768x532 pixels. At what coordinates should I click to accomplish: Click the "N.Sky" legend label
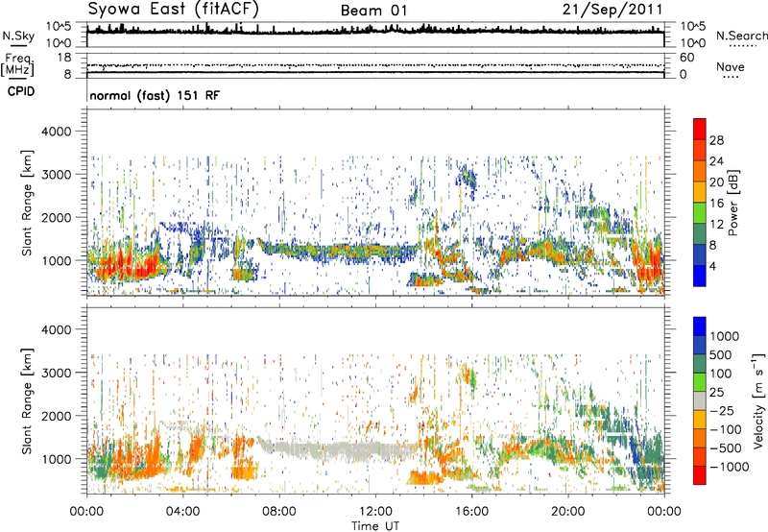click(18, 36)
